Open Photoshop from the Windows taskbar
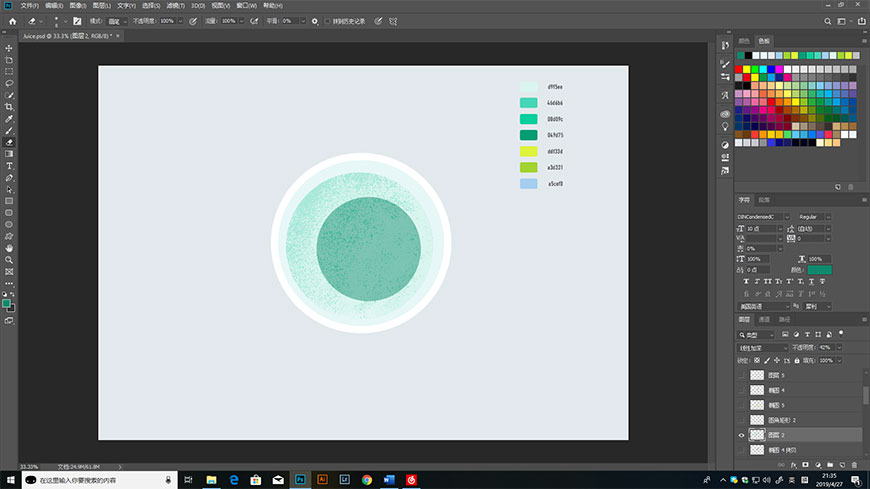The height and width of the screenshot is (489, 870). point(299,480)
